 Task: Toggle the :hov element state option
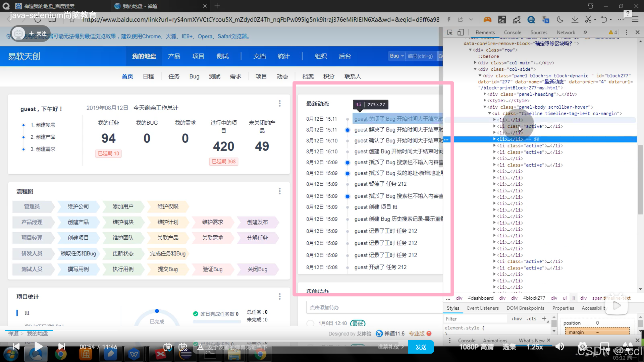517,319
